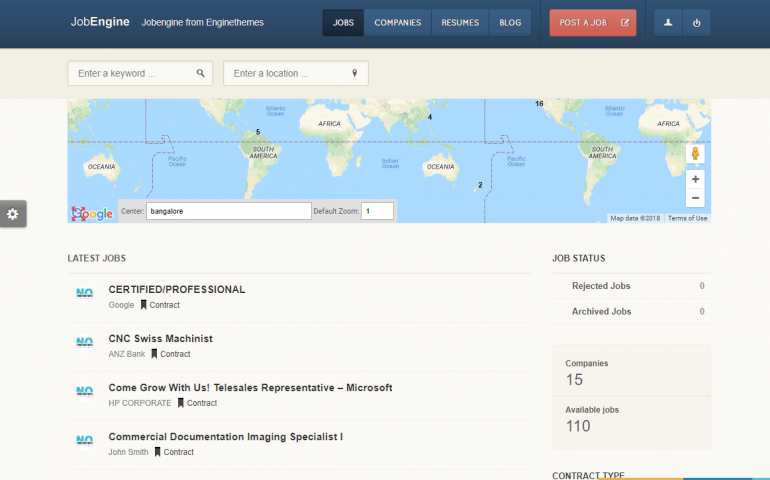The image size is (770, 480).
Task: Zoom in the map with plus button
Action: pos(695,179)
